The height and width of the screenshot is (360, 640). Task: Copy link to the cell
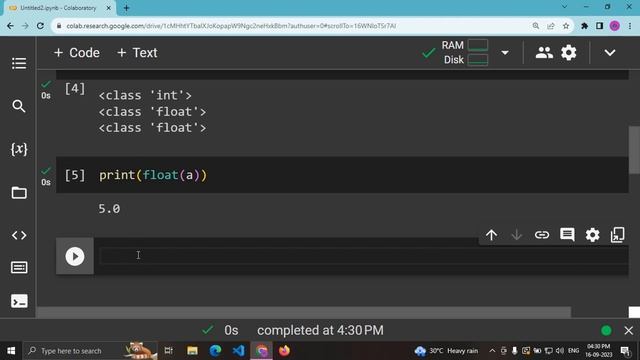coord(542,235)
